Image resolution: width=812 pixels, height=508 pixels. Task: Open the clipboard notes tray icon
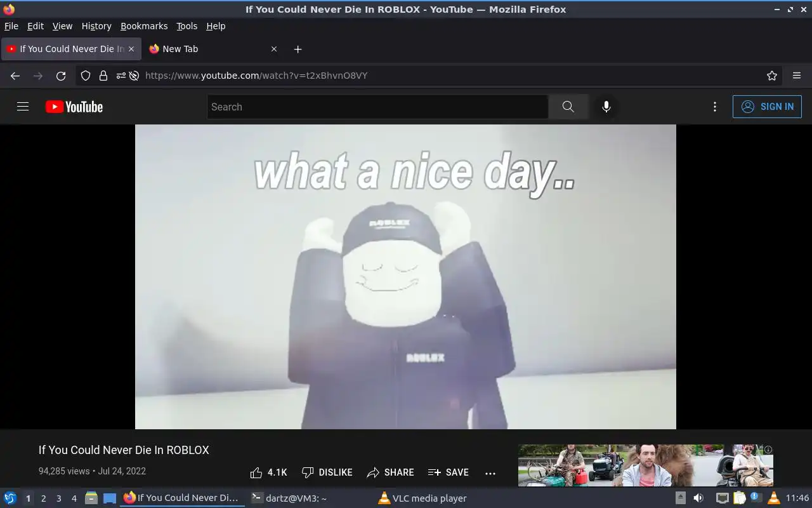click(x=740, y=498)
